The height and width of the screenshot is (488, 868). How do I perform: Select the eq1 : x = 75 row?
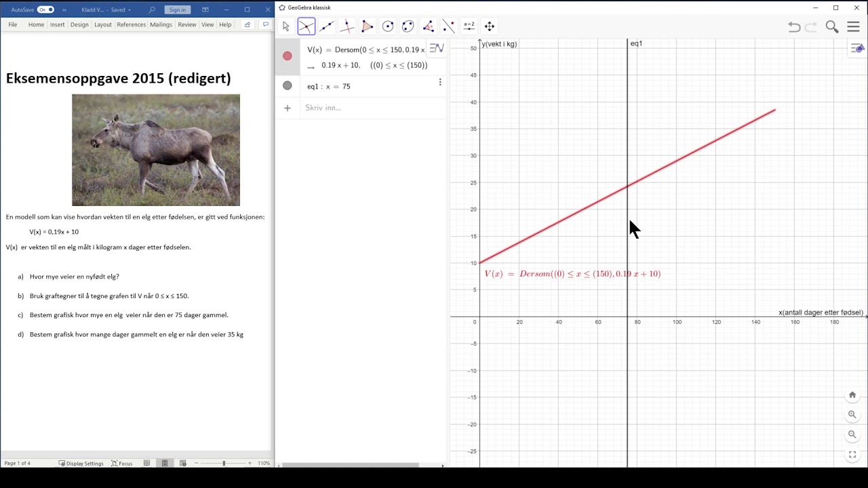pyautogui.click(x=361, y=86)
